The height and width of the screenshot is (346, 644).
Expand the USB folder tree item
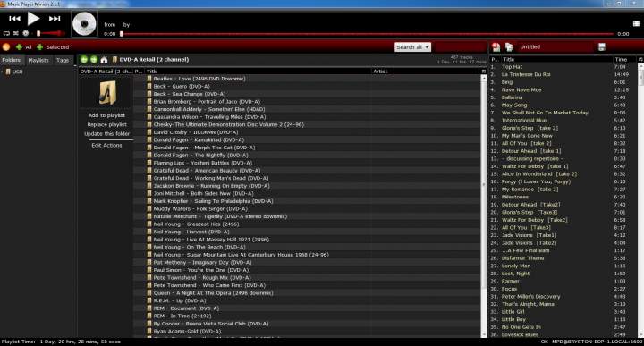(2, 72)
